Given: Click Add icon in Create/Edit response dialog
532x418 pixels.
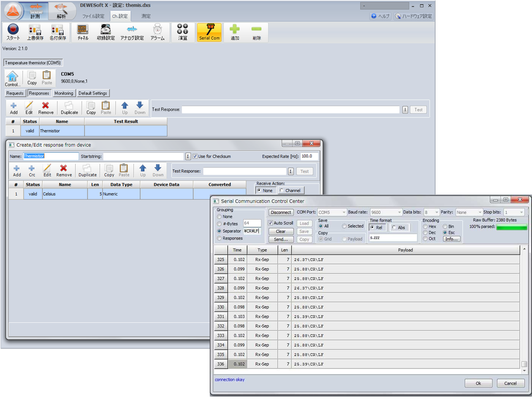Looking at the screenshot, I should pyautogui.click(x=17, y=171).
